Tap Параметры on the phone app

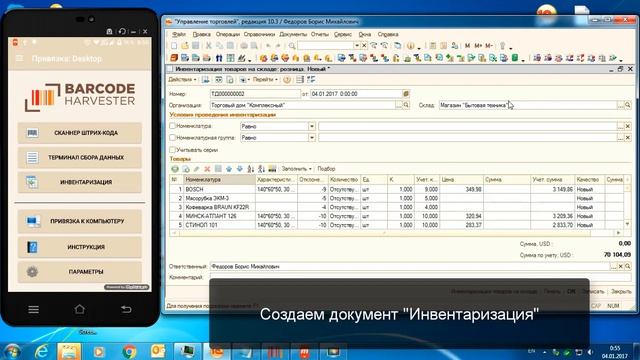(80, 271)
